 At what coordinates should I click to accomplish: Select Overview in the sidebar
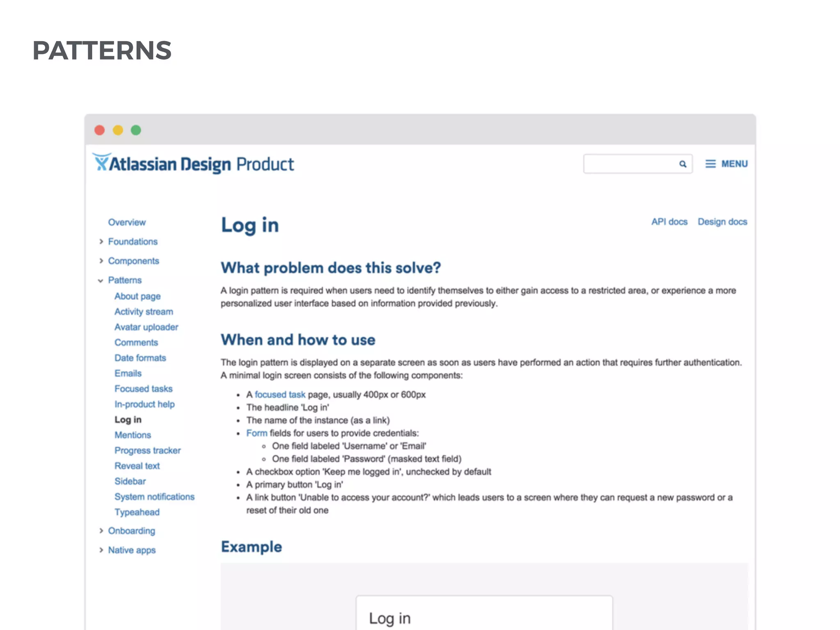[x=127, y=222]
